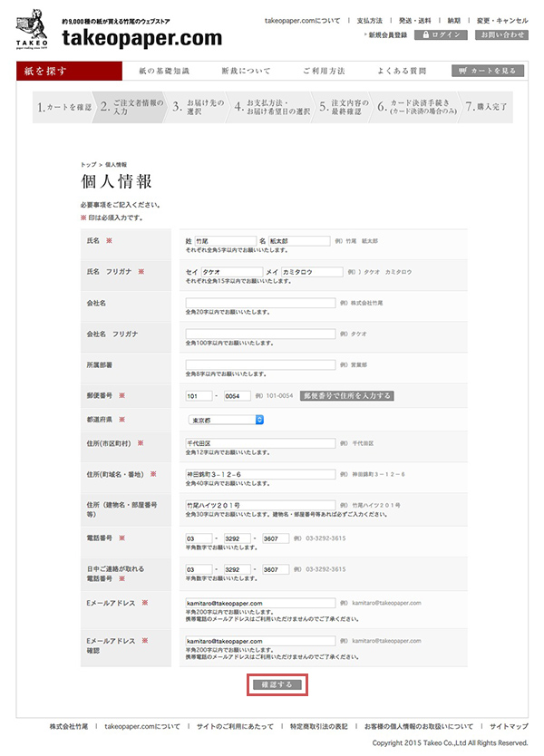Click the トップ breadcrumb link

tap(88, 164)
